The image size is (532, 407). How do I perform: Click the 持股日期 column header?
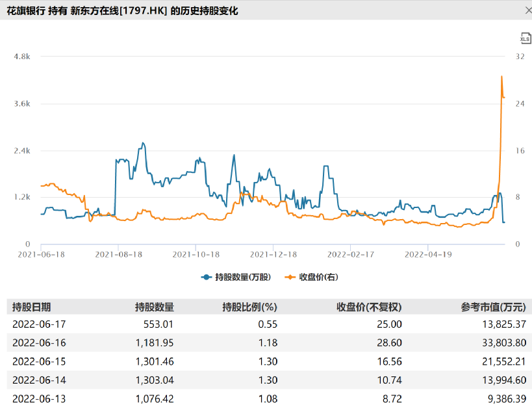[32, 307]
